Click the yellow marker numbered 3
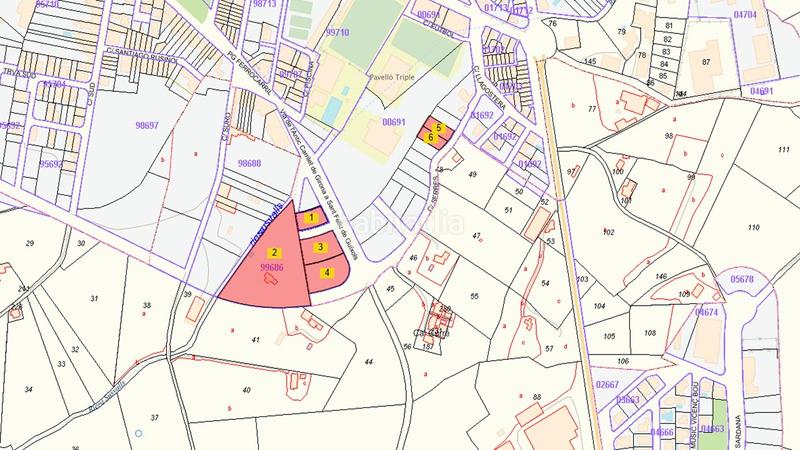Screen dimensions: 800x450 [x=320, y=247]
